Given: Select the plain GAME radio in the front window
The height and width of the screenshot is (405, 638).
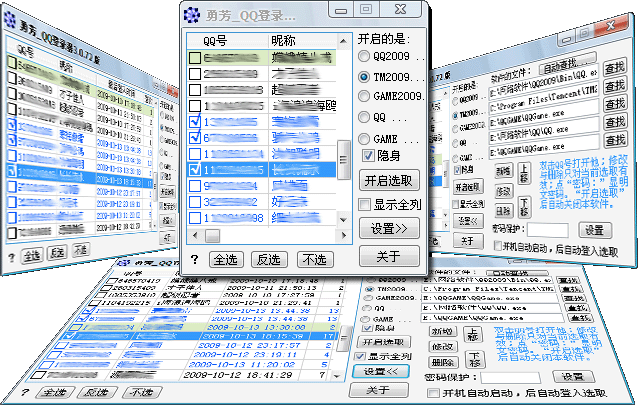Looking at the screenshot, I should (364, 139).
